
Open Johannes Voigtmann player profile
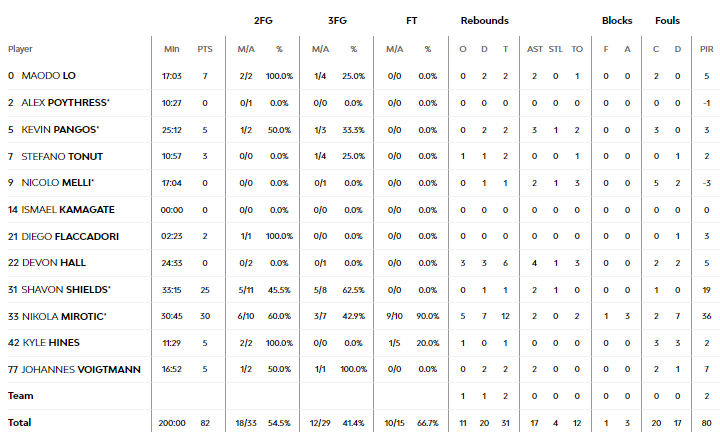click(x=81, y=370)
